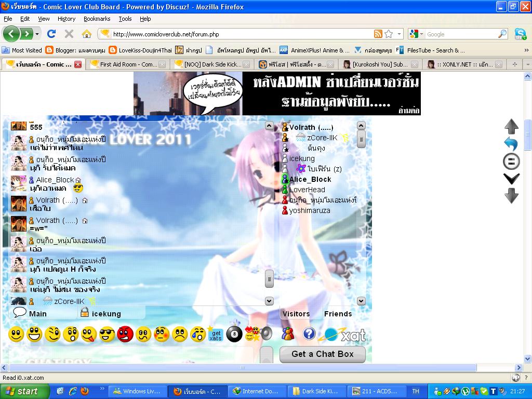
Task: Reload the page with the refresh icon
Action: point(51,34)
